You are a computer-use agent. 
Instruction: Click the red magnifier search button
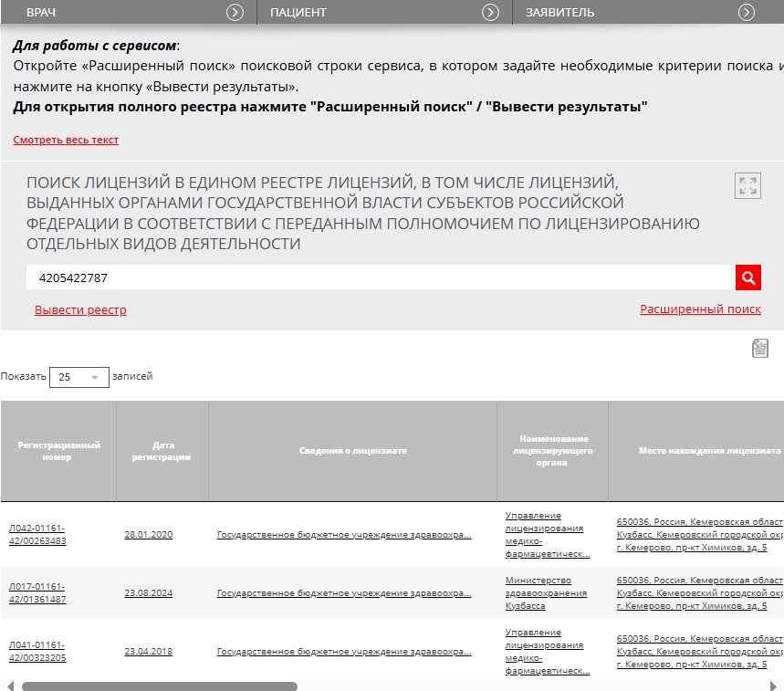point(747,277)
